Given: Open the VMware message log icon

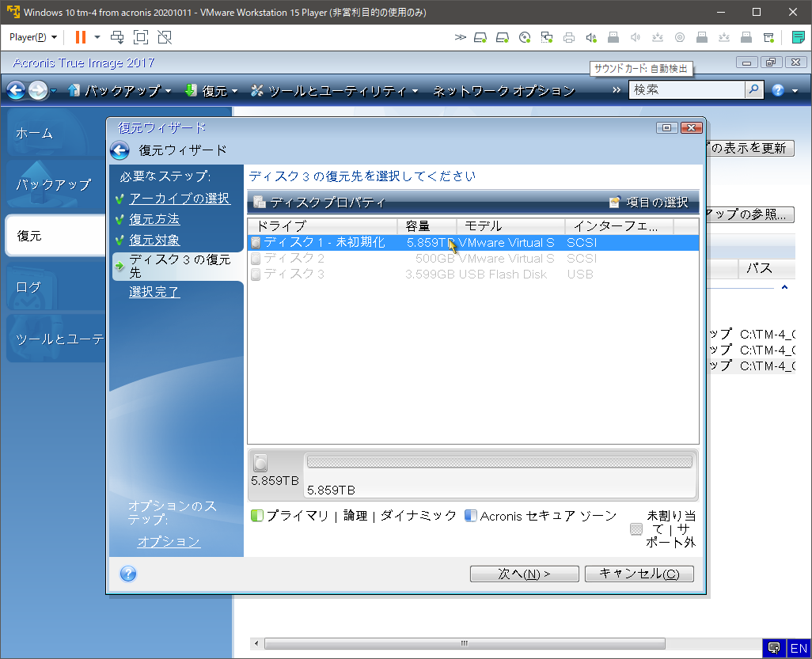Looking at the screenshot, I should point(768,37).
